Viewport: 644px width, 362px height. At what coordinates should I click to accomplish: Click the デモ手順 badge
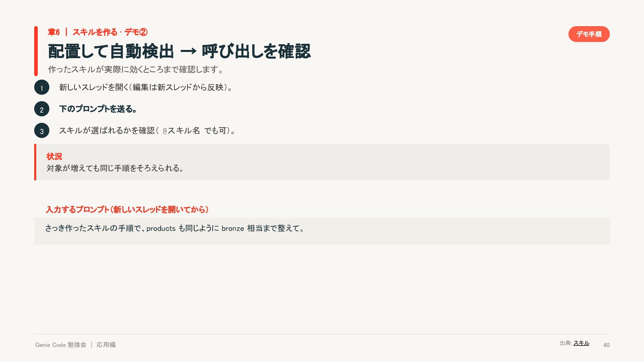pos(589,34)
